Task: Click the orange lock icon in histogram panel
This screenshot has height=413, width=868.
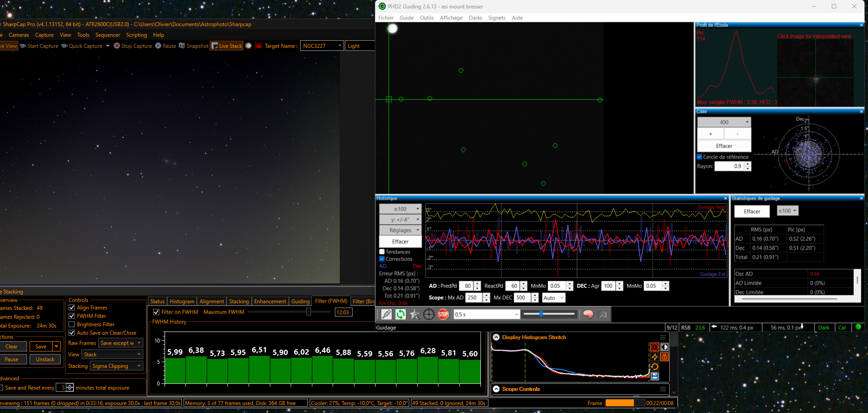Action: coord(664,357)
